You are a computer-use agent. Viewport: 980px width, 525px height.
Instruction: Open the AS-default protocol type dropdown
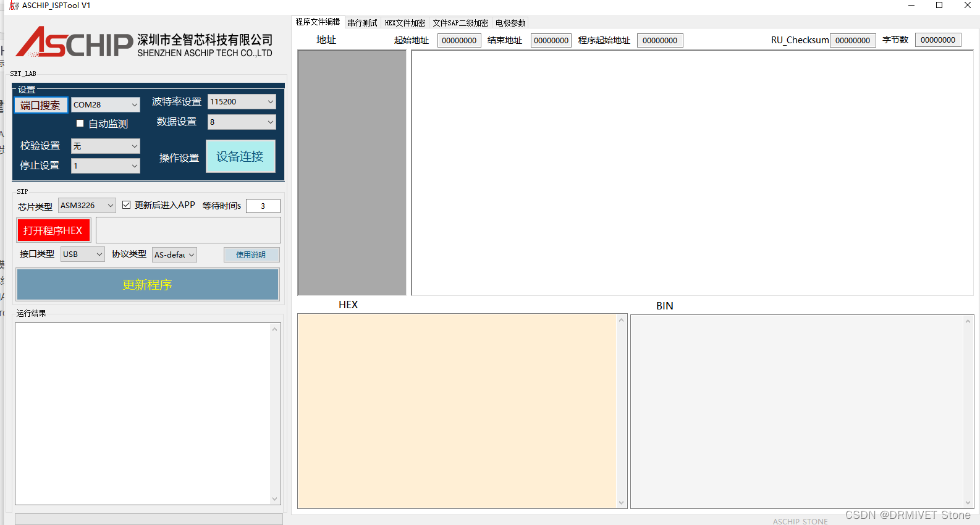pyautogui.click(x=175, y=255)
